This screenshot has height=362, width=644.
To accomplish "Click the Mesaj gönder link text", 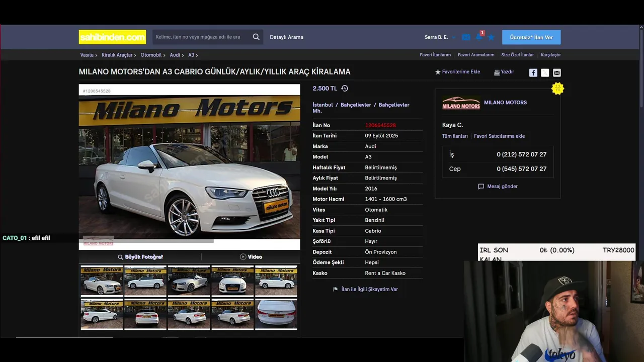I will (502, 187).
